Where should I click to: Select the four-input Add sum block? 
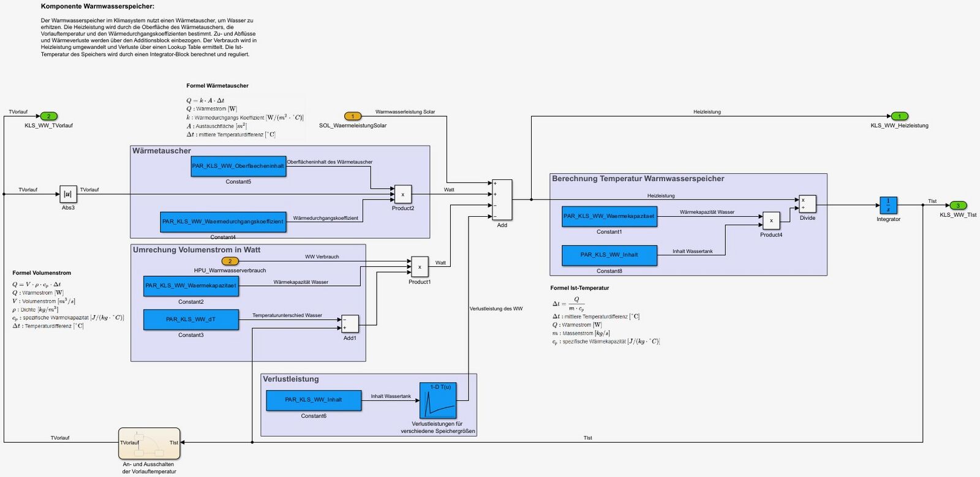502,200
